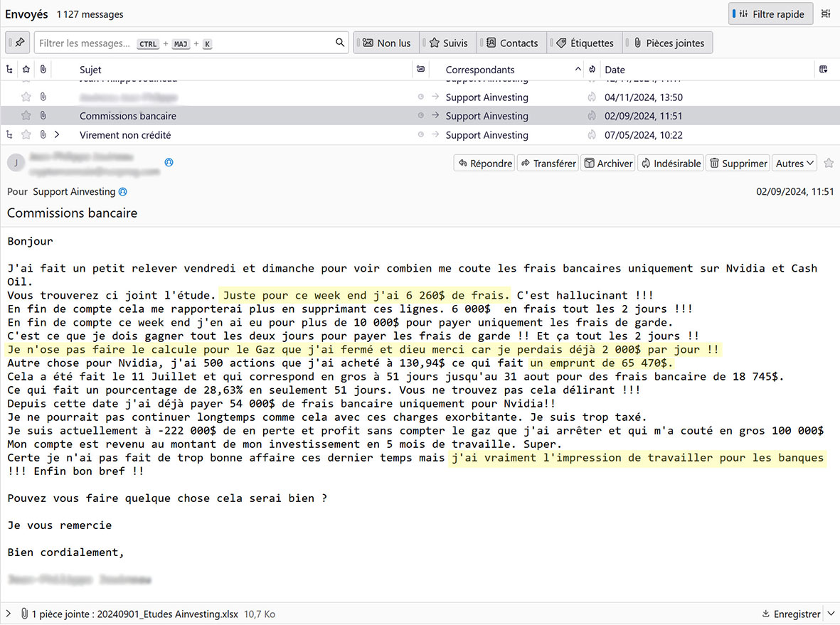This screenshot has height=625, width=840.
Task: Open the Enregistrer dropdown arrow for the attachment
Action: 830,614
